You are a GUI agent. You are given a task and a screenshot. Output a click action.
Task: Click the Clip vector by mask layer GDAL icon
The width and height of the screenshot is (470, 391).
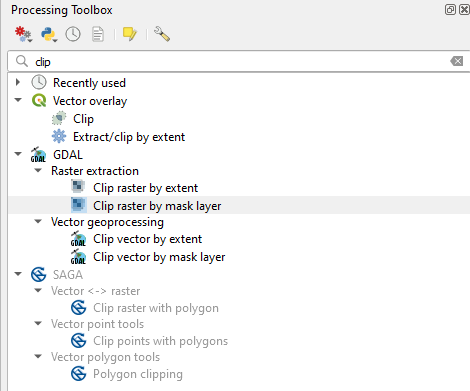point(78,257)
